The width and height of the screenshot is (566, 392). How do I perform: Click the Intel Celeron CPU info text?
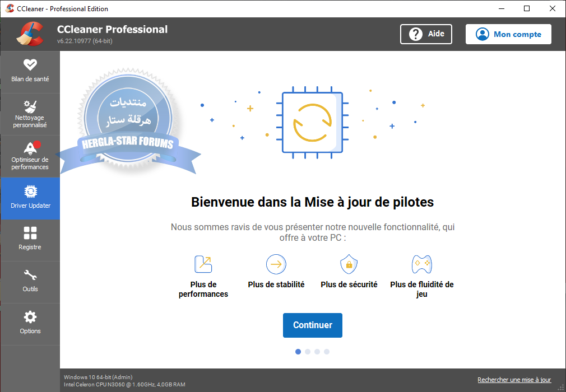[124, 384]
